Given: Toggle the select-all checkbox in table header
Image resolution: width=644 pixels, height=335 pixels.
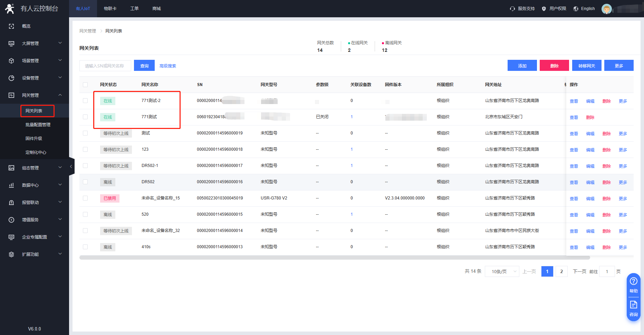Looking at the screenshot, I should click(85, 85).
